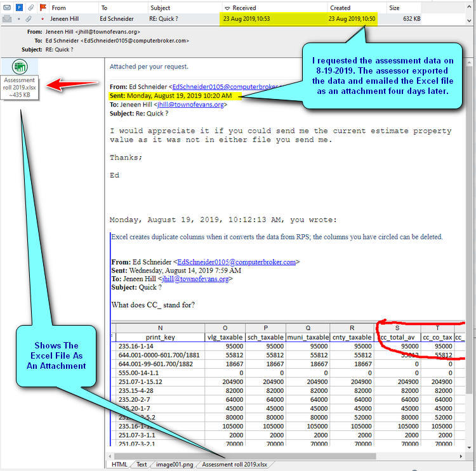Click the envelope icon on Jeneen Hill message
Viewport: 476px width, 471px height.
[x=7, y=19]
